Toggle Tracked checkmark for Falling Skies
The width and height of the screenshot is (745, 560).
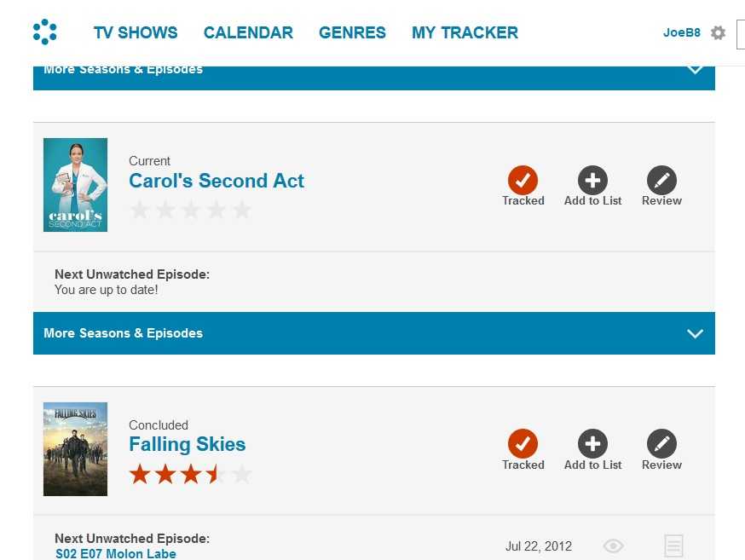523,445
